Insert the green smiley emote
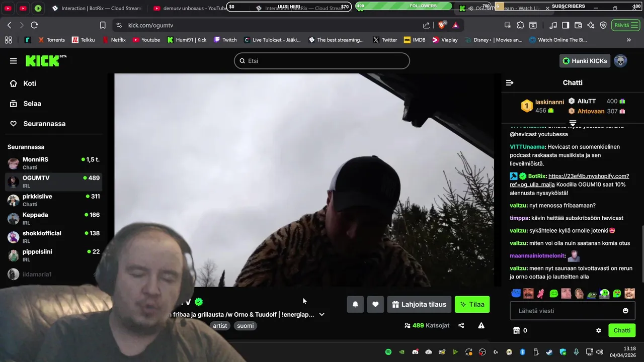 [x=553, y=293]
